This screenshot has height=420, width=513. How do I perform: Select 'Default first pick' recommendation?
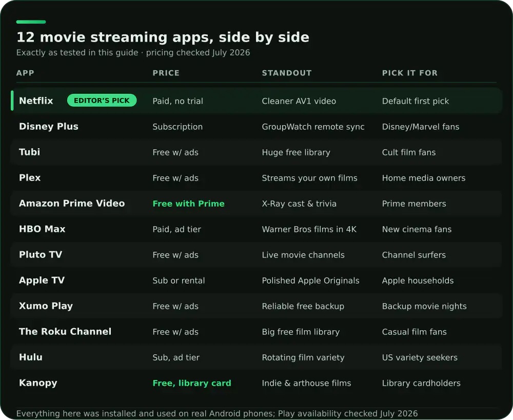[416, 101]
